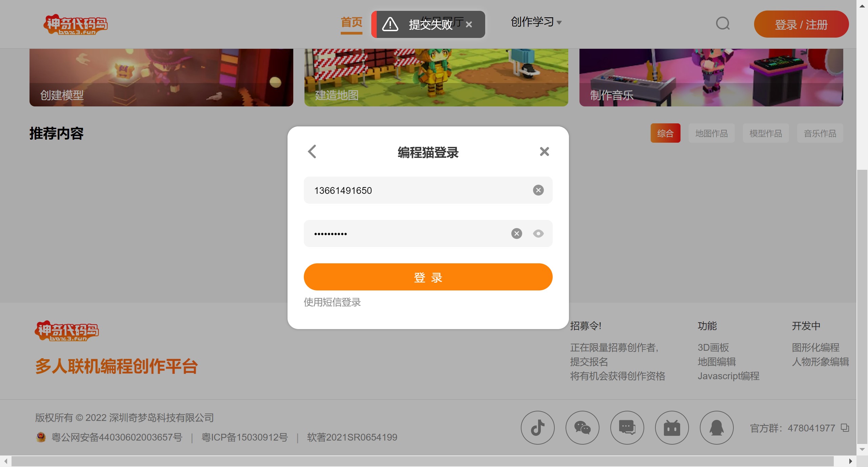
Task: Click the 推荐内容 section heading
Action: click(56, 133)
